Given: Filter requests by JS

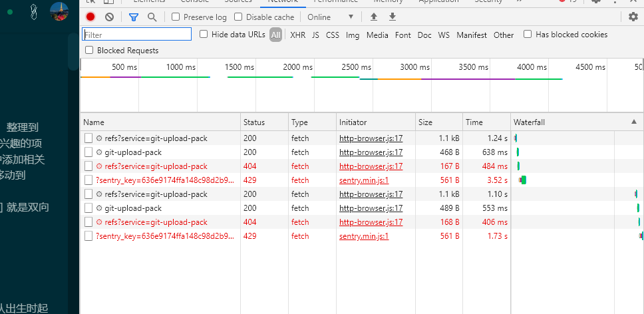Looking at the screenshot, I should tap(315, 35).
